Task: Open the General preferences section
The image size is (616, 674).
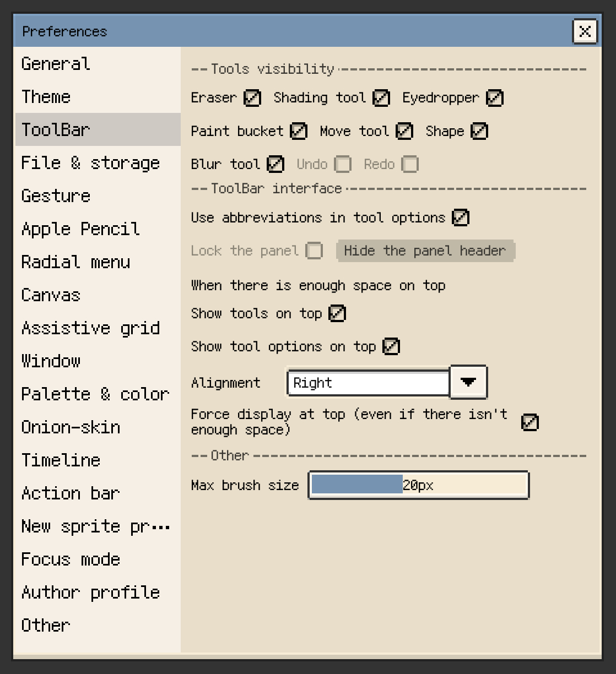Action: (56, 64)
